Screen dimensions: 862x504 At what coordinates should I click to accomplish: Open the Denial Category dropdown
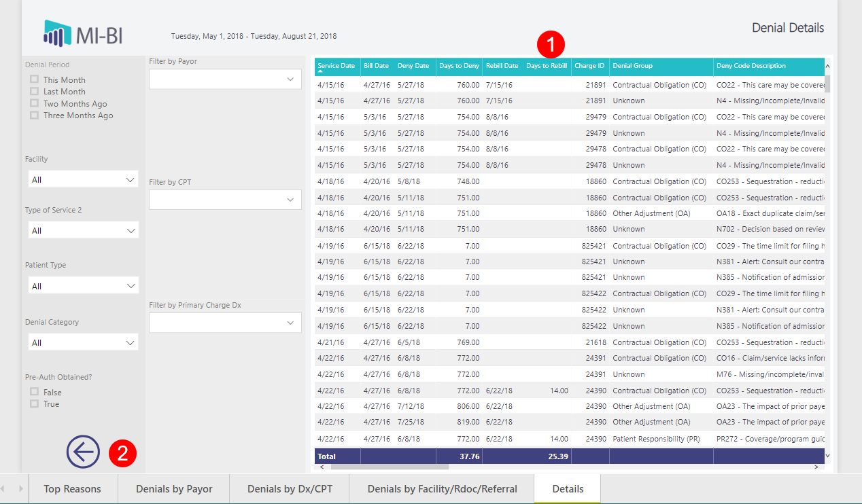[84, 342]
